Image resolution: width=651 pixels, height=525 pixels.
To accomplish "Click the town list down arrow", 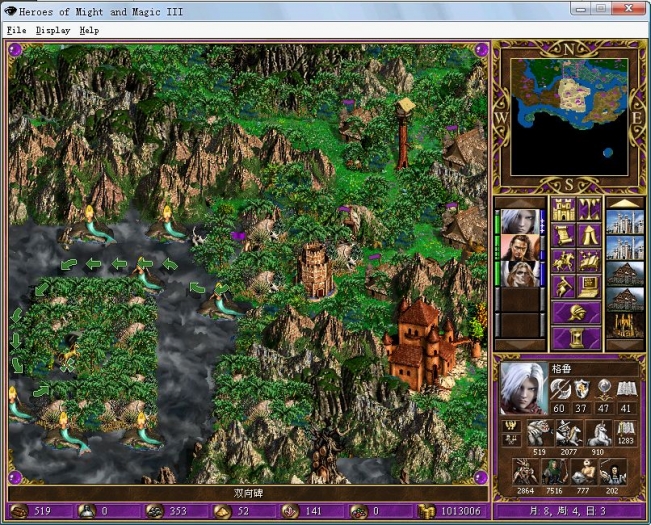I will click(625, 345).
